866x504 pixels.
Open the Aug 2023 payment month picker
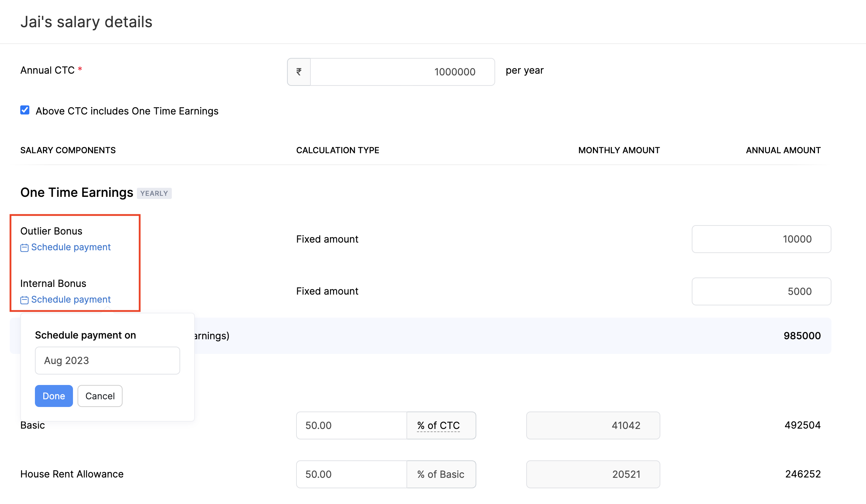[x=107, y=361]
